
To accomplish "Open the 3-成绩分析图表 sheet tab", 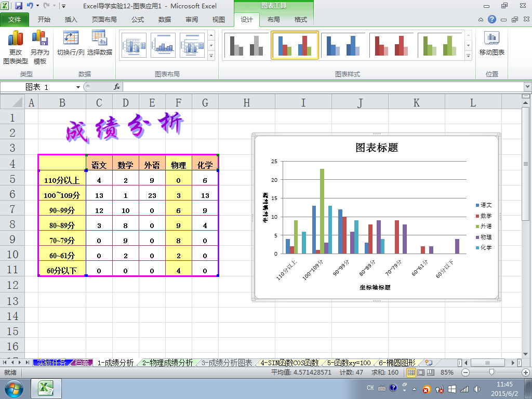I will pyautogui.click(x=227, y=363).
